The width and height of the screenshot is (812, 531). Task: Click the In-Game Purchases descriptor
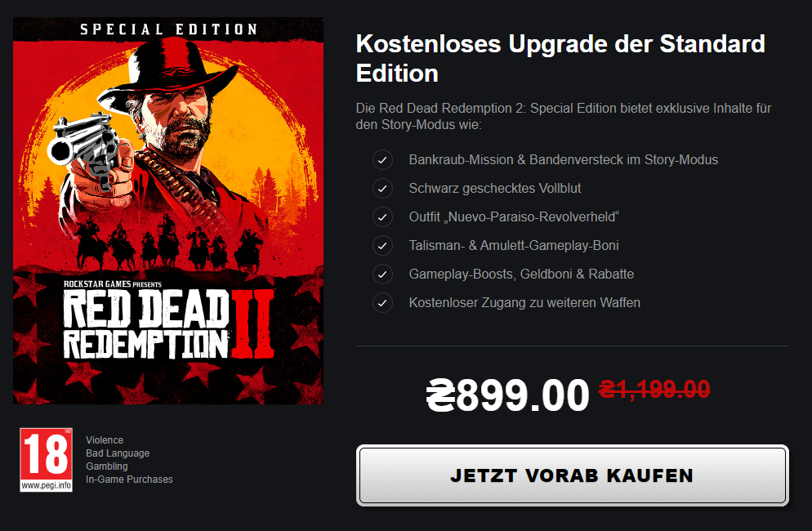(x=129, y=480)
